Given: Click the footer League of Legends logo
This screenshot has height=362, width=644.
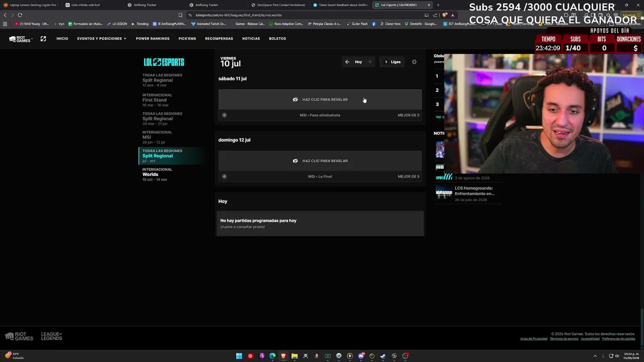Looking at the screenshot, I should pos(51,336).
